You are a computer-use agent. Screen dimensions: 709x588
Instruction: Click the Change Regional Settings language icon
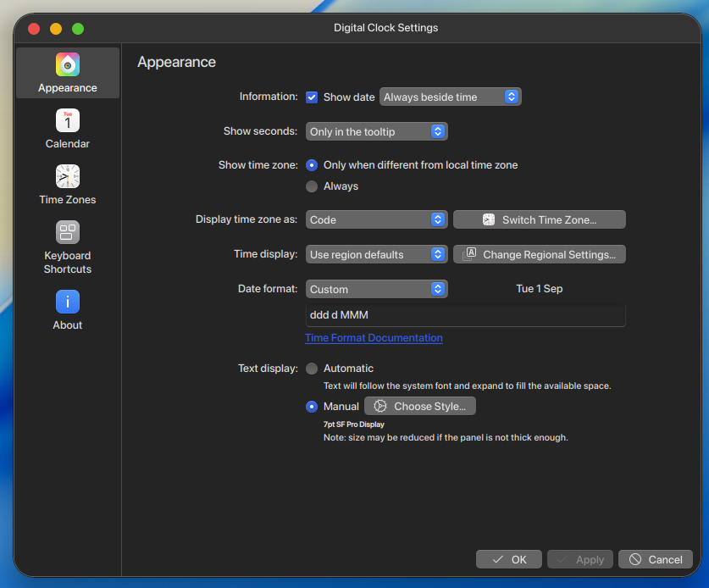pos(470,254)
